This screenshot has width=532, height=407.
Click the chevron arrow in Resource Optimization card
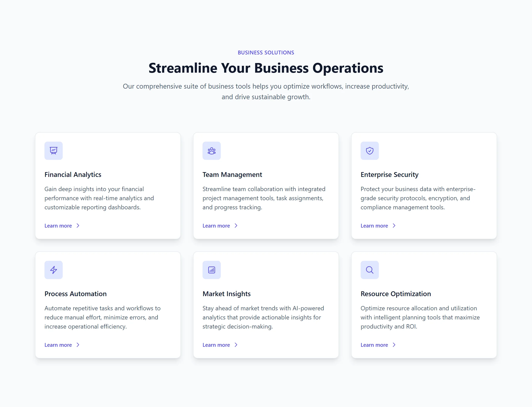click(x=394, y=345)
